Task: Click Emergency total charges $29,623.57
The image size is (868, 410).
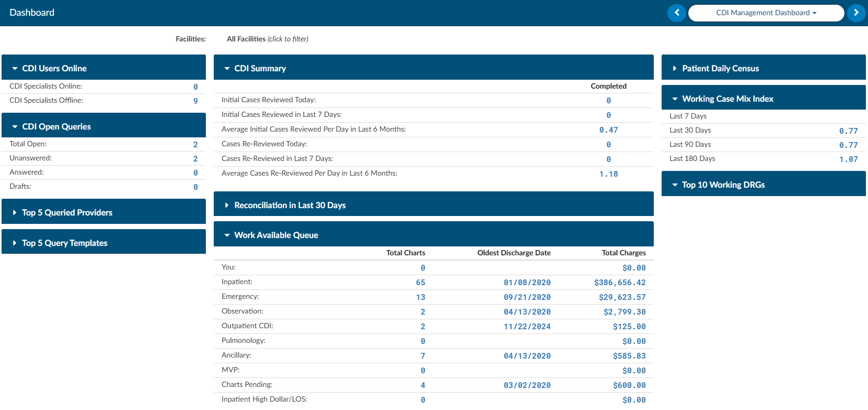Action: tap(622, 297)
